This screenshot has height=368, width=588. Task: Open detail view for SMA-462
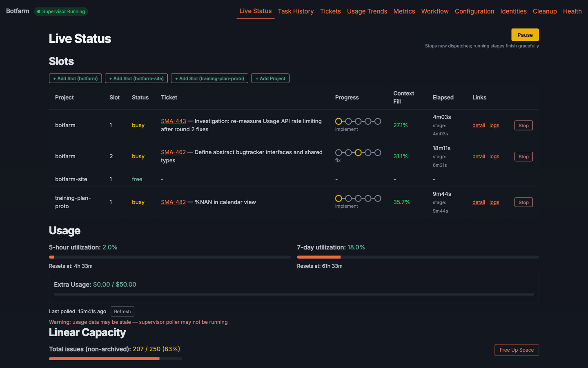pyautogui.click(x=479, y=156)
